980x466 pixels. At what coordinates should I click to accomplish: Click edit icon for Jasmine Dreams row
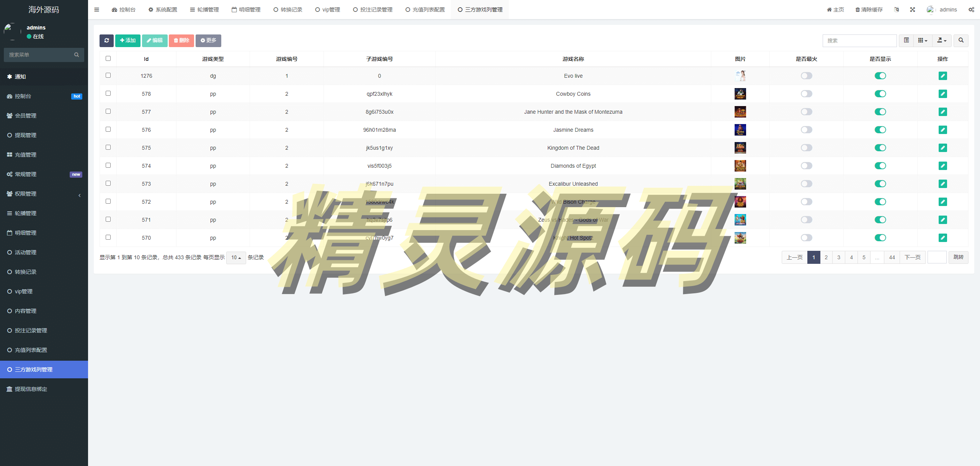942,130
